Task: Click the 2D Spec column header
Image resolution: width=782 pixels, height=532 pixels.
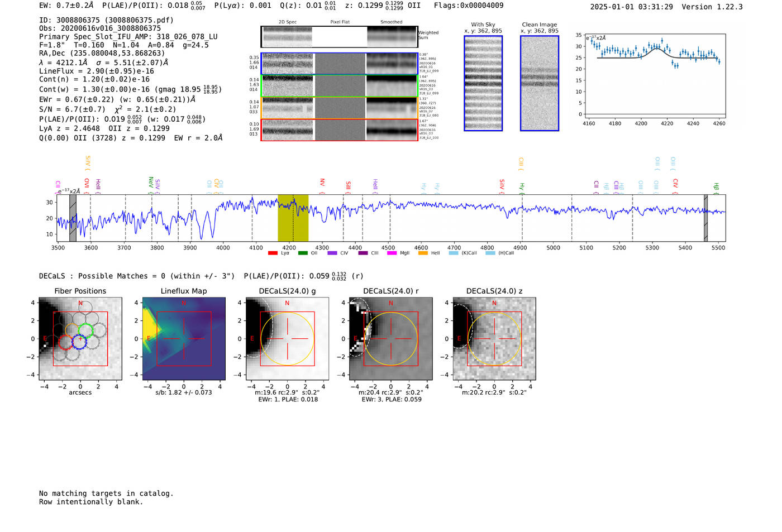Action: (288, 22)
